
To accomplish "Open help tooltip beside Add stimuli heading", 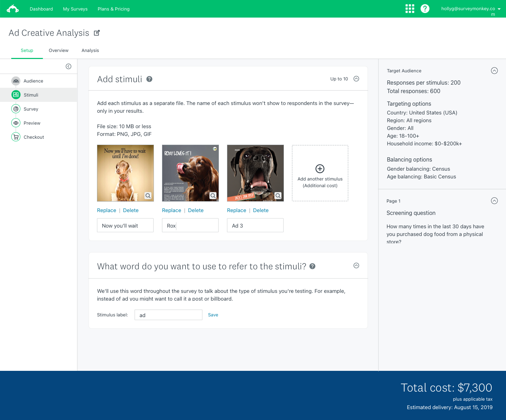I will pos(149,79).
